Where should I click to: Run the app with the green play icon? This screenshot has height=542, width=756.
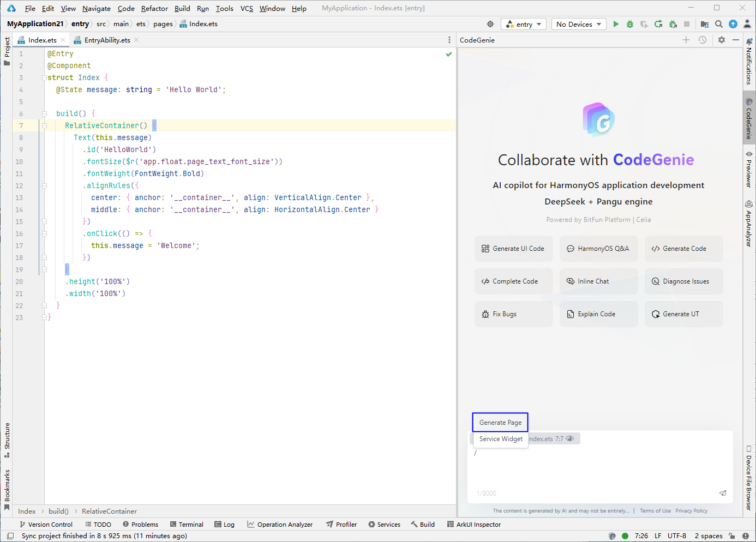point(616,24)
